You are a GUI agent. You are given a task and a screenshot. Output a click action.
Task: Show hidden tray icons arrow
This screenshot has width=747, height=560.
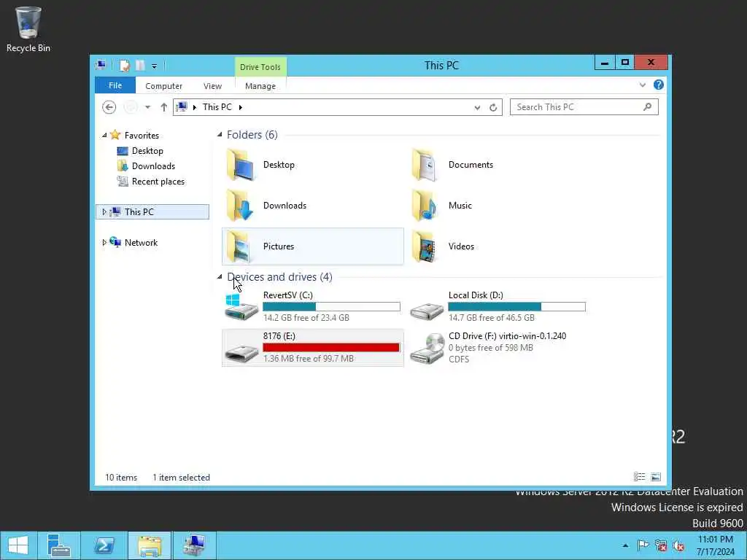pos(625,545)
